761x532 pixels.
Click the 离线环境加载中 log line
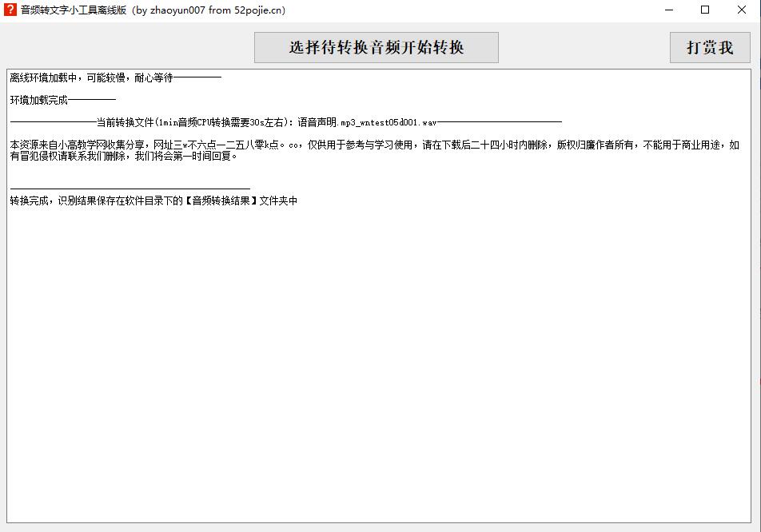pyautogui.click(x=91, y=77)
